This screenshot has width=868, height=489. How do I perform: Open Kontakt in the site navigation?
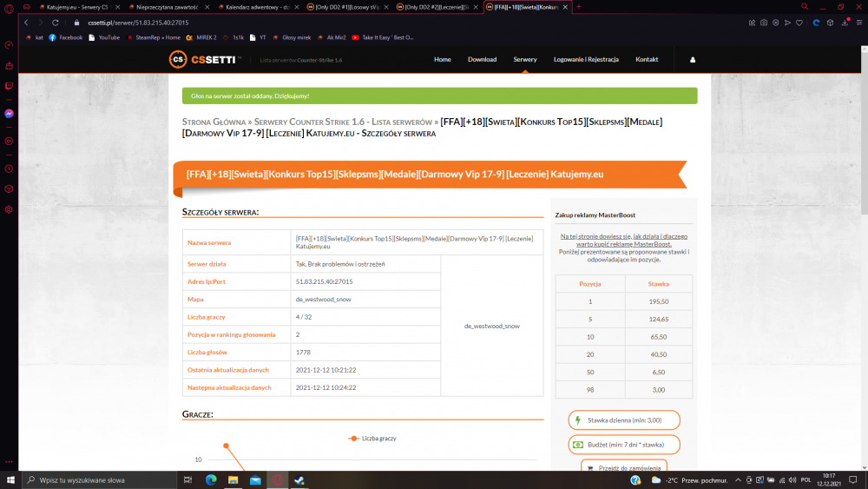(647, 59)
